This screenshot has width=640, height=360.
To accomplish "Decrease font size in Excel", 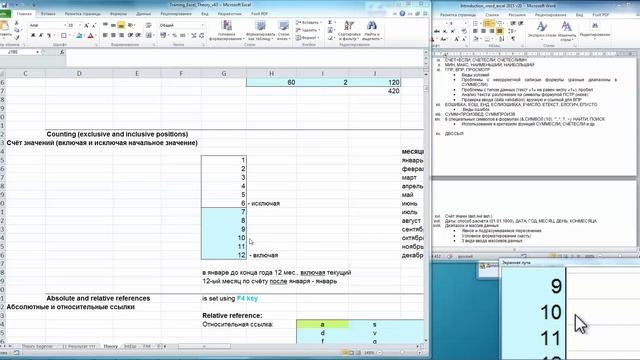I will (x=94, y=25).
